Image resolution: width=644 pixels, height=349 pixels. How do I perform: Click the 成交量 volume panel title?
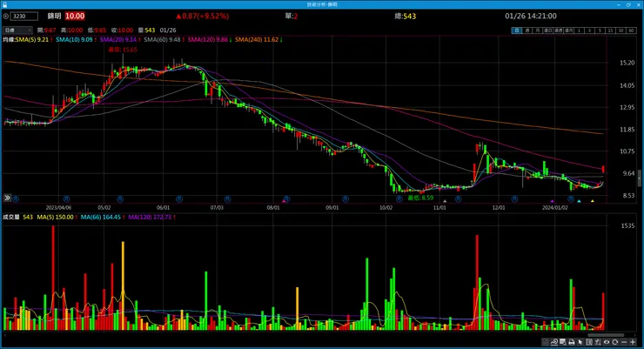coord(11,217)
